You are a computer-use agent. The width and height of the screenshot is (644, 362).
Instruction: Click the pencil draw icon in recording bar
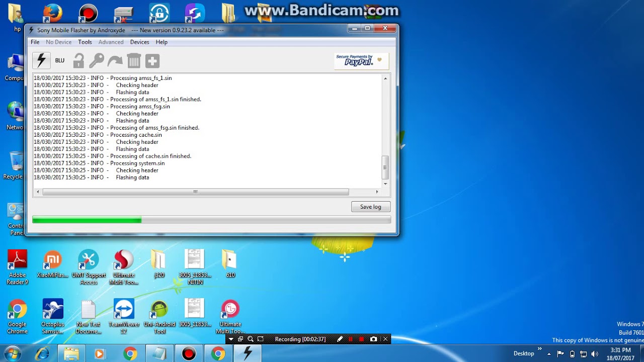pos(340,339)
